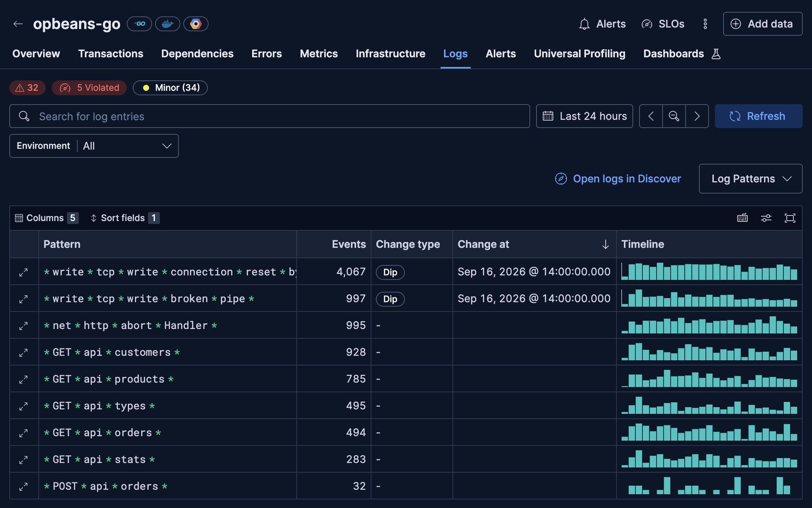Open the more actions vertical dots menu

705,24
